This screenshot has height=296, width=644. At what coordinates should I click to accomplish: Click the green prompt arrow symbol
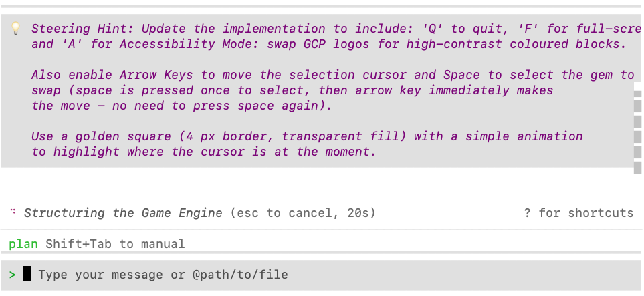[13, 275]
